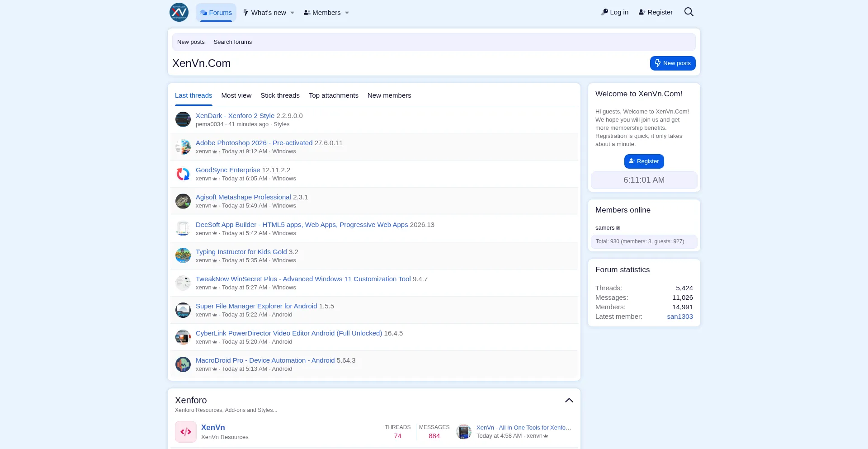Viewport: 868px width, 449px height.
Task: Open Agisoft Metashape Professional thread
Action: point(243,197)
